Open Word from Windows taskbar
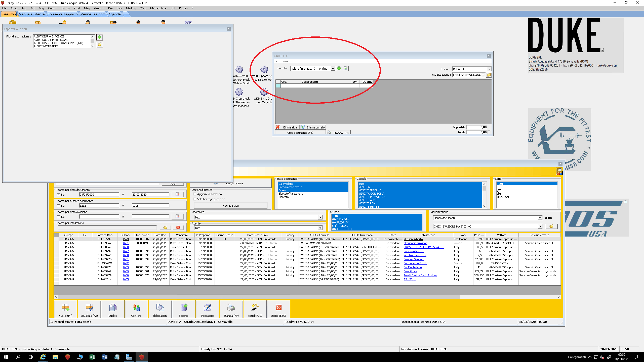The height and width of the screenshot is (362, 644). (104, 357)
